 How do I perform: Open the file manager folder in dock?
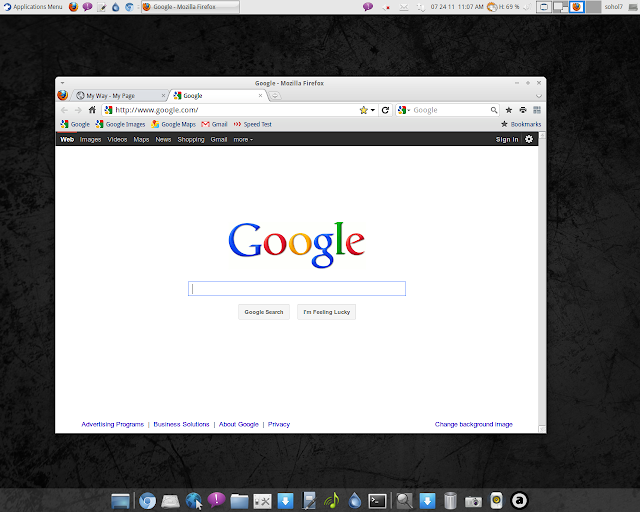click(239, 501)
